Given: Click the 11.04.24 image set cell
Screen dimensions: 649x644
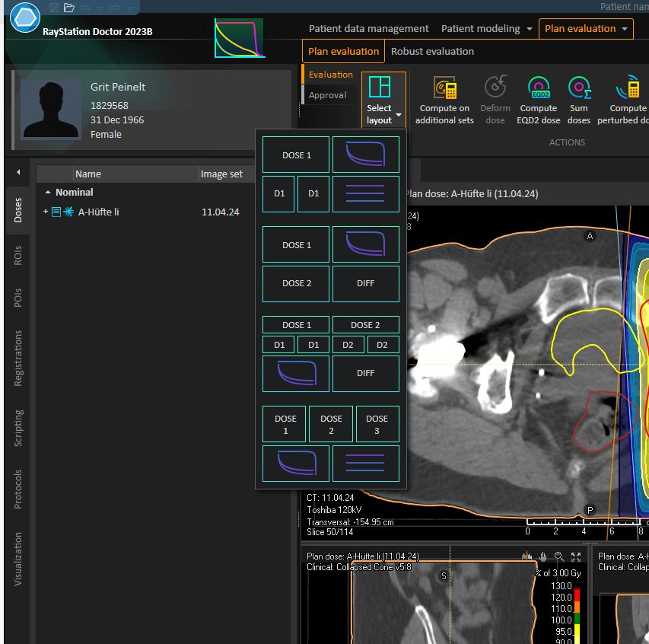Looking at the screenshot, I should [x=220, y=212].
